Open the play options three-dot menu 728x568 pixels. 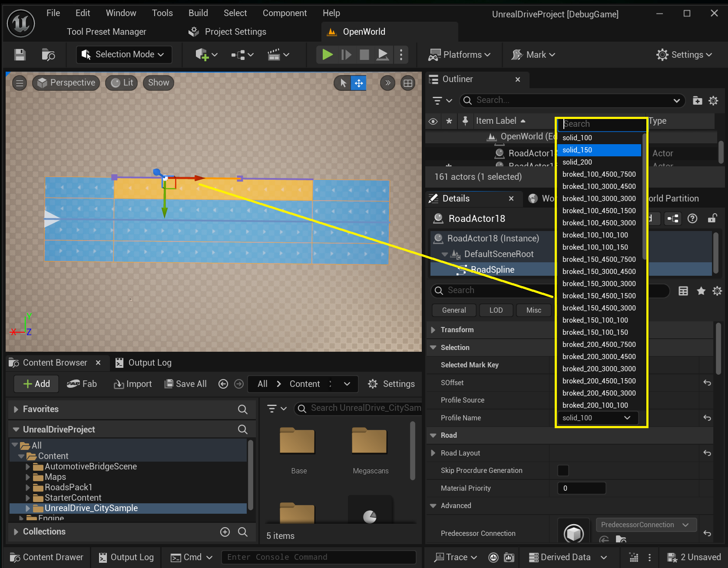pyautogui.click(x=401, y=55)
